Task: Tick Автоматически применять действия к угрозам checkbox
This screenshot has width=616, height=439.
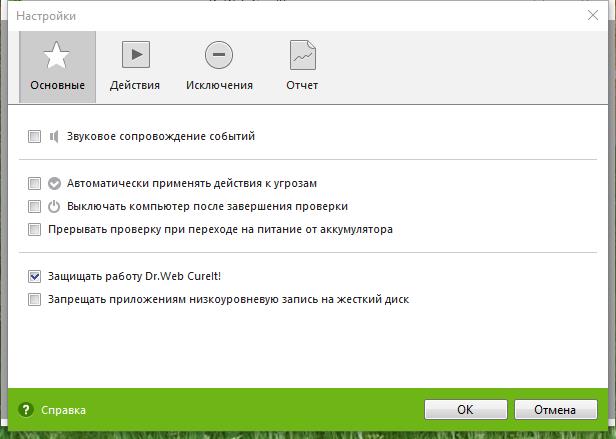Action: [35, 183]
